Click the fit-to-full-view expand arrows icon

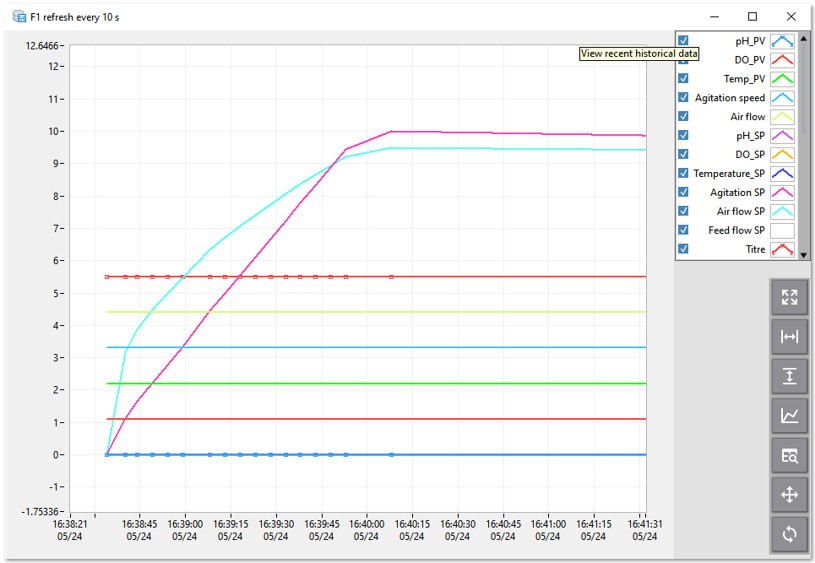point(789,297)
